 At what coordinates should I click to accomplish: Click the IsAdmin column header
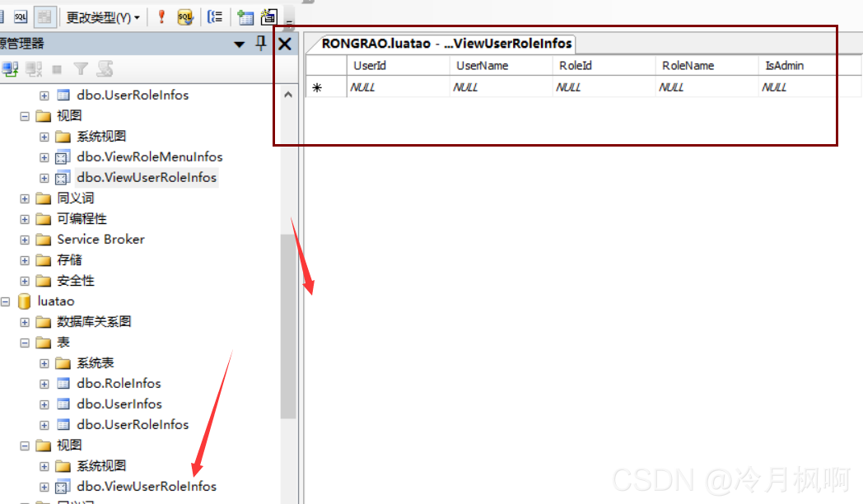click(809, 66)
